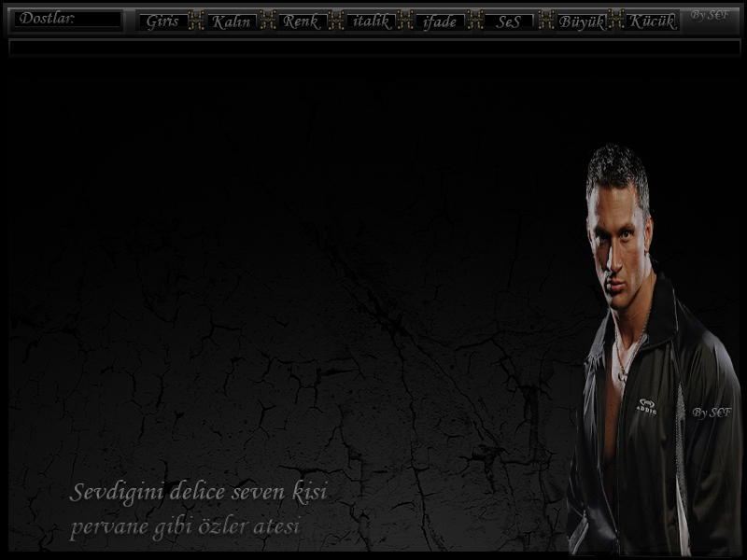Viewport: 747px width, 560px height.
Task: Toggle italik text formatting
Action: point(371,21)
